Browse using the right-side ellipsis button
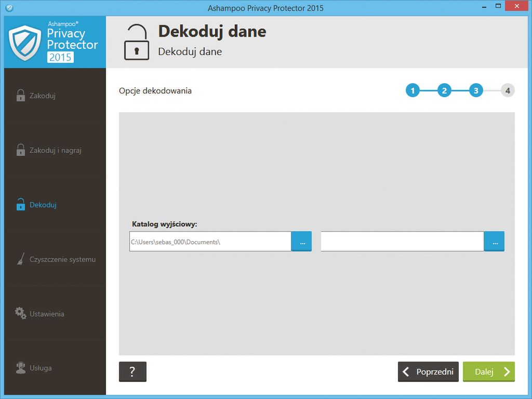This screenshot has width=532, height=399. pyautogui.click(x=495, y=242)
